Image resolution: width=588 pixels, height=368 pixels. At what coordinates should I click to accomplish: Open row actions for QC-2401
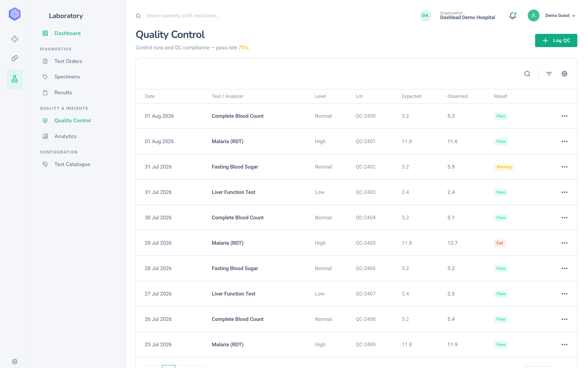[x=564, y=141]
